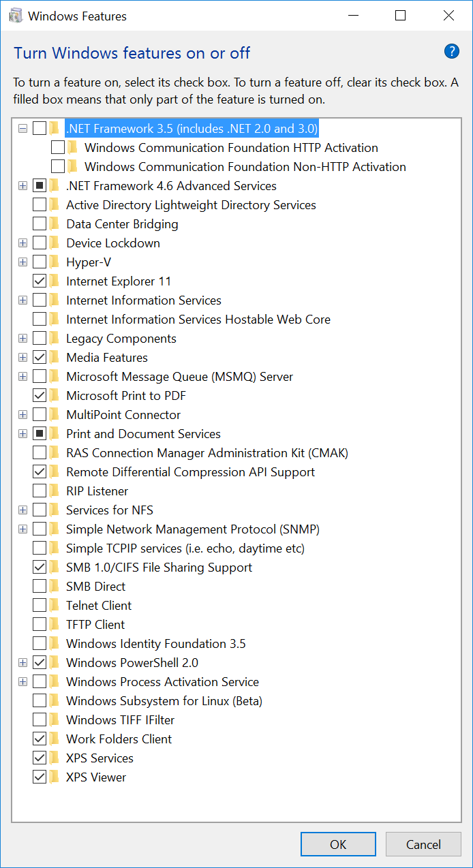Collapse the .NET Framework 3.5 tree node

click(x=23, y=129)
